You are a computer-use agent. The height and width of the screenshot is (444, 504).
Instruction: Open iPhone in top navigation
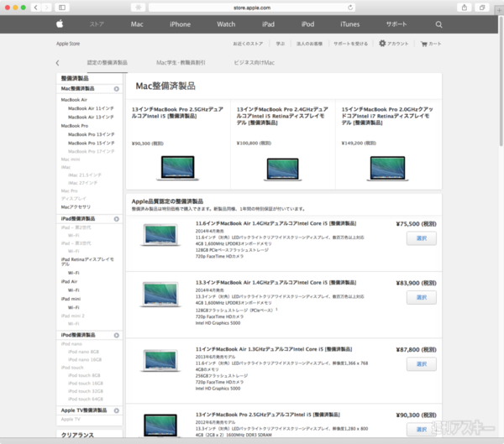(x=180, y=24)
